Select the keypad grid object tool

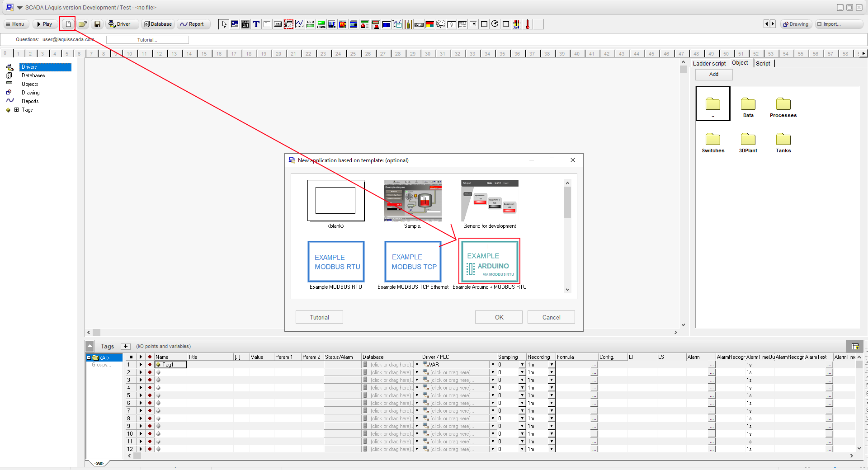pos(462,24)
